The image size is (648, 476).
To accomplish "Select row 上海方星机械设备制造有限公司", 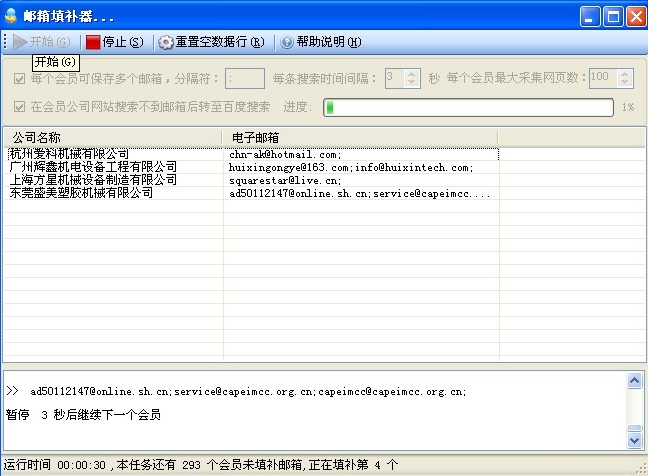I will click(x=93, y=180).
